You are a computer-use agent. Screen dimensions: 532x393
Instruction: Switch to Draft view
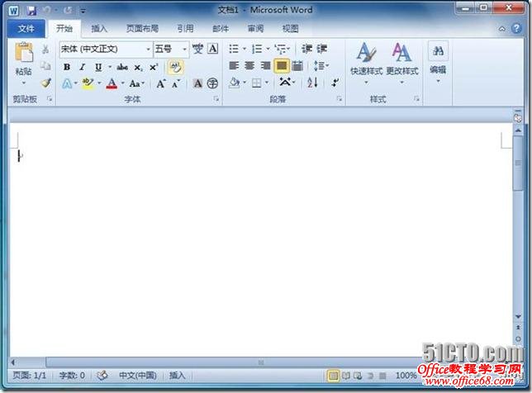pyautogui.click(x=382, y=376)
